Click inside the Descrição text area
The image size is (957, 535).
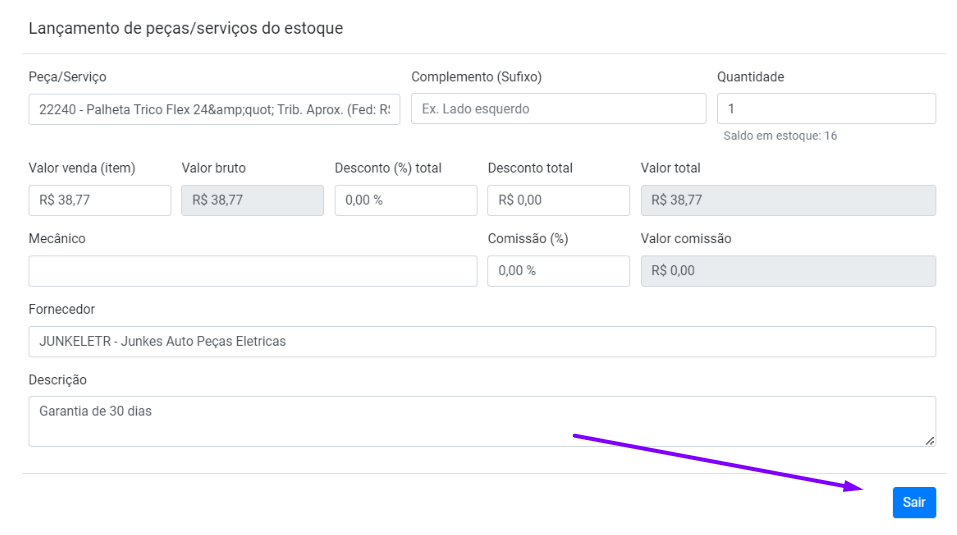(482, 421)
